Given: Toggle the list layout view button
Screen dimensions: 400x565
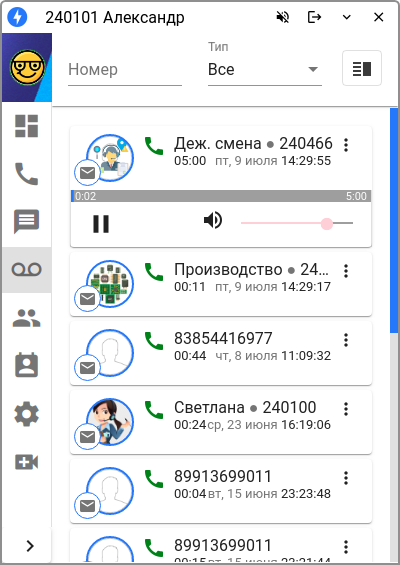Looking at the screenshot, I should pos(361,68).
